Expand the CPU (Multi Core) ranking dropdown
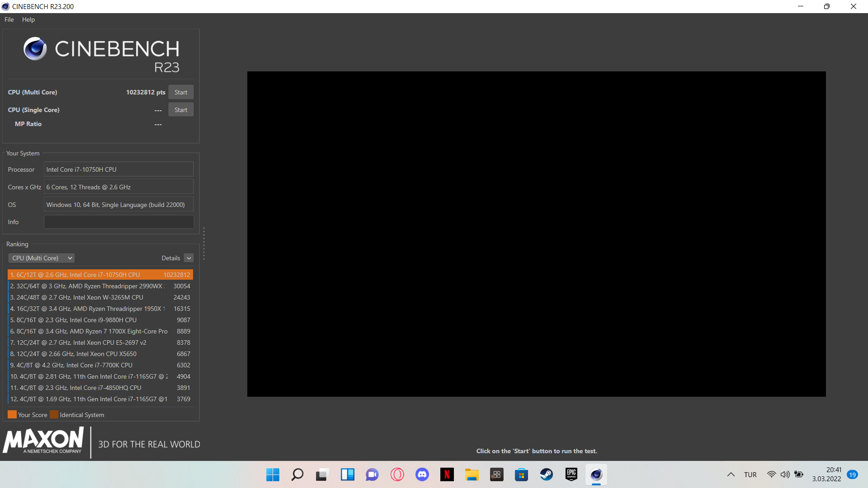Screen dimensions: 868x488 coord(41,258)
